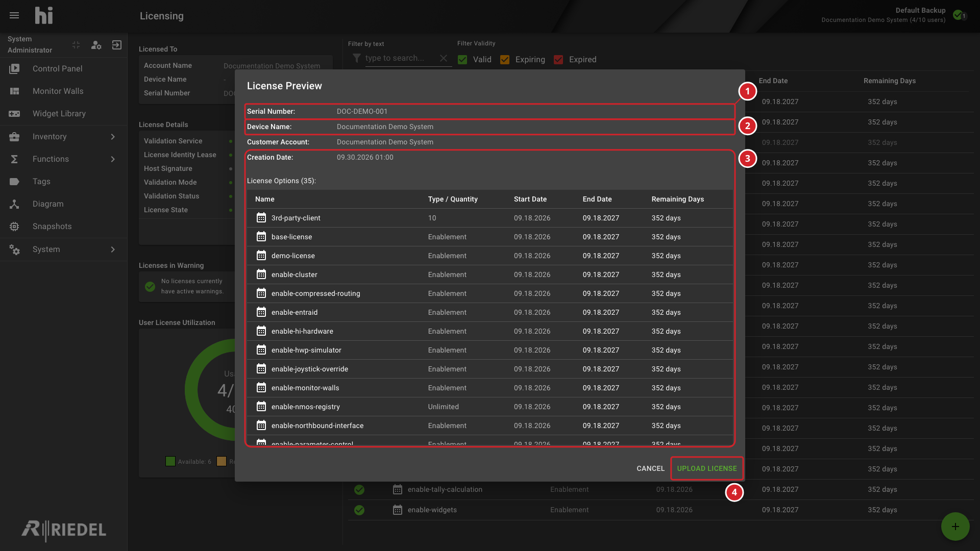Toggle the Expired filter checkbox
Screen dimensions: 980x551
coord(558,60)
